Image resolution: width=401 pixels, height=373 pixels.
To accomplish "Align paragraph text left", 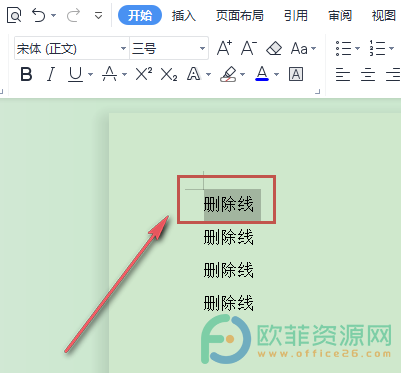I will (343, 74).
